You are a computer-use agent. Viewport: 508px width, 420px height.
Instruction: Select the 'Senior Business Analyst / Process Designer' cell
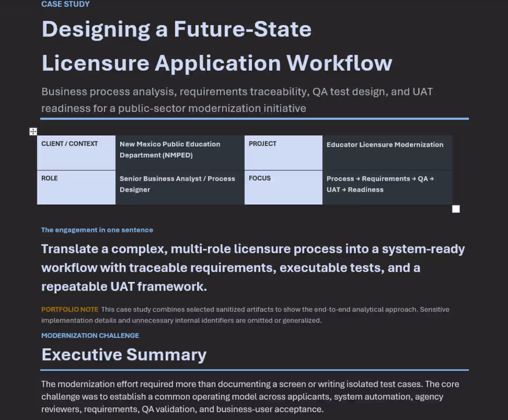pyautogui.click(x=180, y=187)
